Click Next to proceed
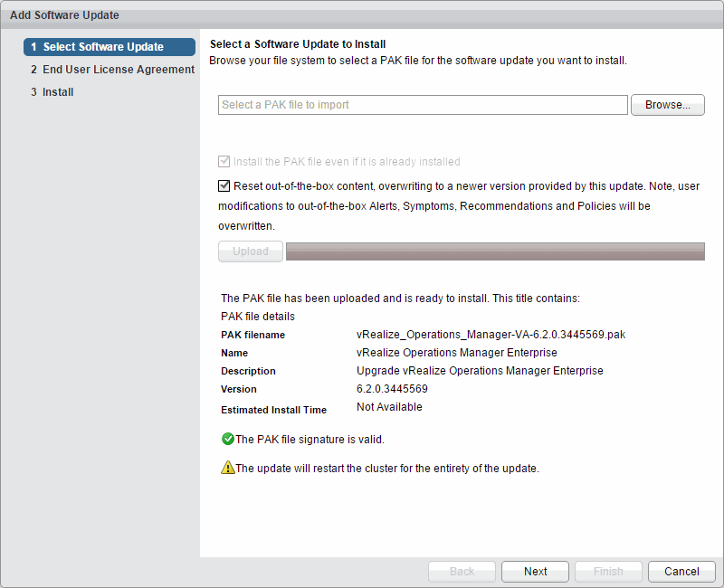724x588 pixels. 535,572
